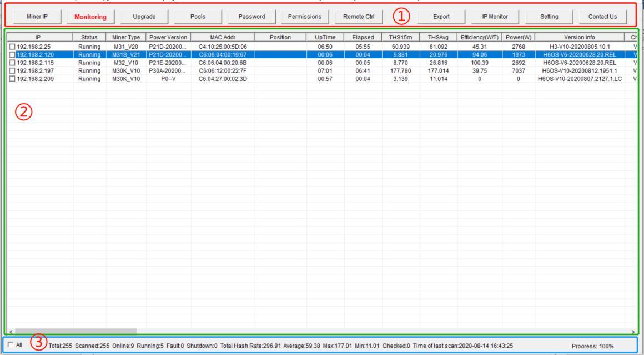Click the Password button
644x355 pixels.
point(251,17)
